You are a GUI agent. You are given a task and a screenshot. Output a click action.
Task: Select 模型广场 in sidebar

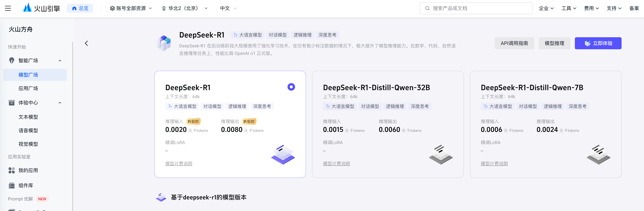[x=35, y=75]
